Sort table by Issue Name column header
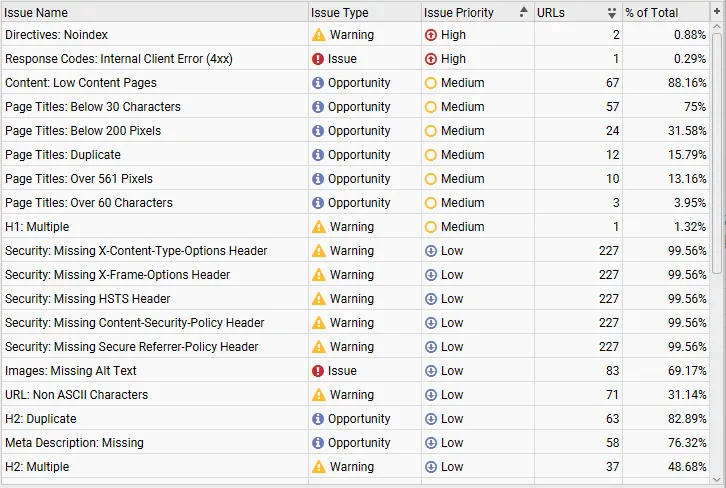Screen dimensions: 726x488 (x=150, y=12)
